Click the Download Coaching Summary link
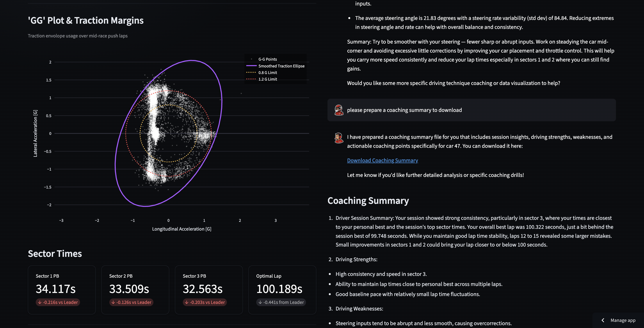Screen dimensions: 644x328 382,160
